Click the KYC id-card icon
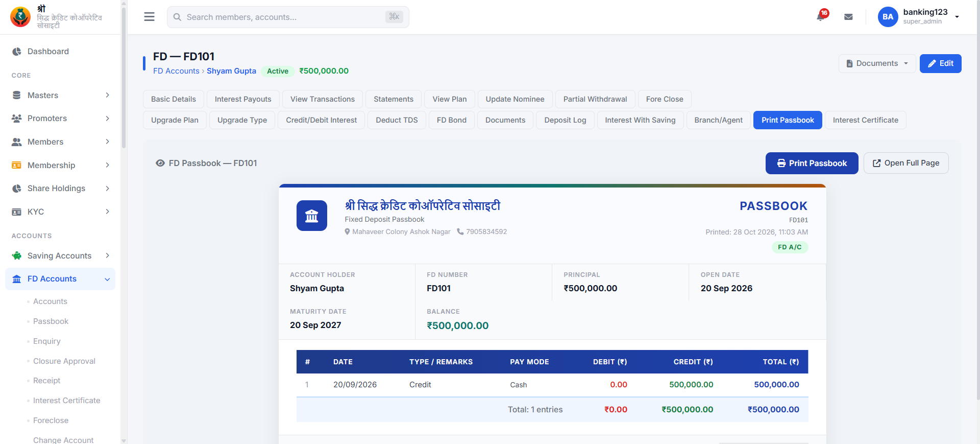 pos(17,212)
